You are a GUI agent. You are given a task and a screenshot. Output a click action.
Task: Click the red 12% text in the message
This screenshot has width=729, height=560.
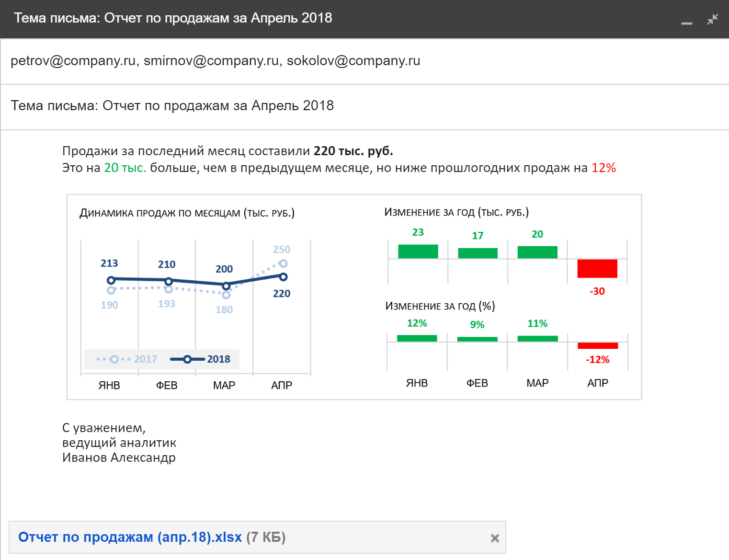point(604,168)
